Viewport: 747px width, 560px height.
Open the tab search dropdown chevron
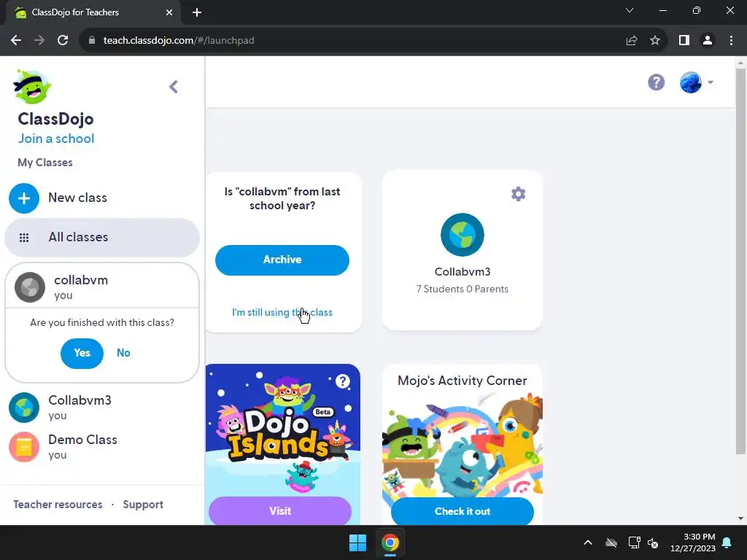click(630, 10)
